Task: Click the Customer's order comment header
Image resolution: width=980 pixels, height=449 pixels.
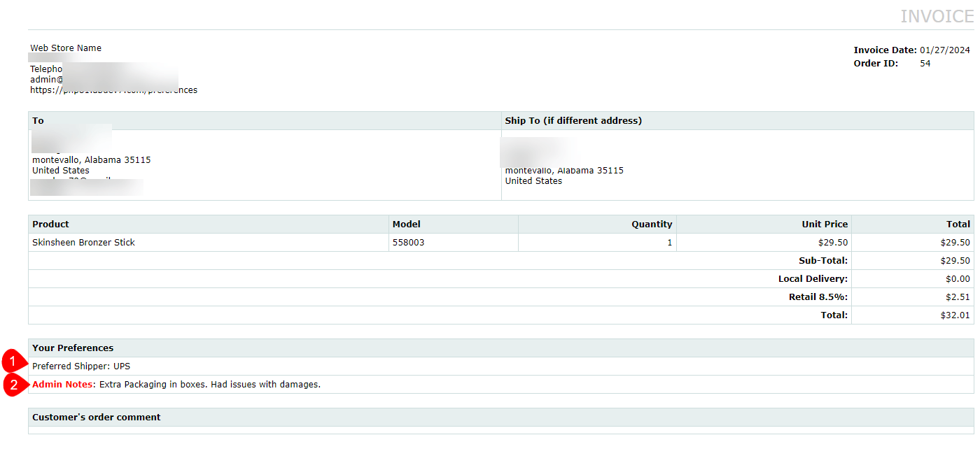Action: pyautogui.click(x=97, y=418)
